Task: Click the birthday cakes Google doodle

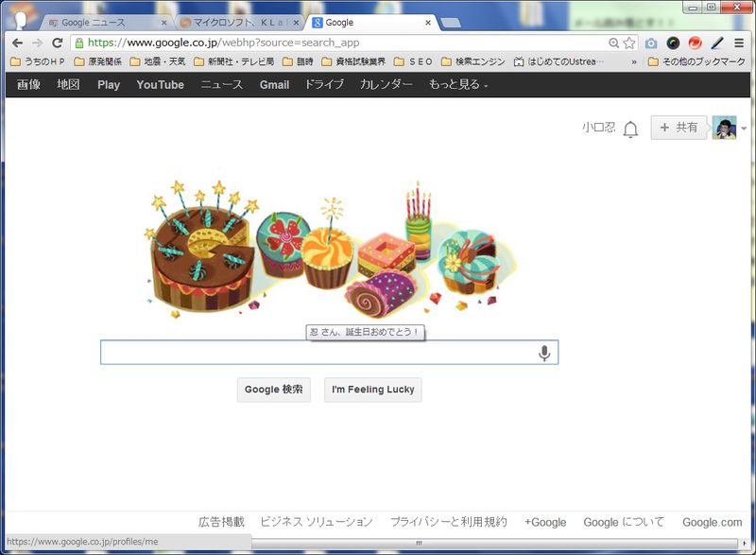Action: (x=329, y=249)
